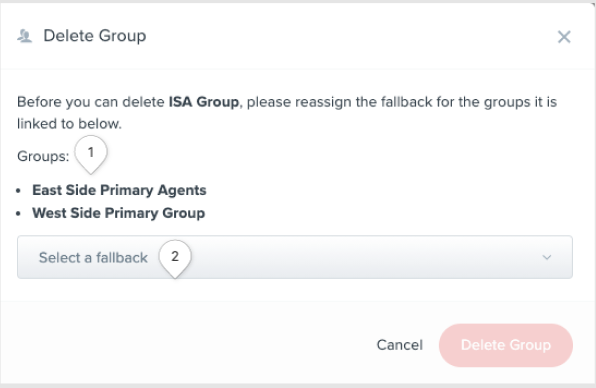Click the Select a fallback placeholder text
This screenshot has height=388, width=596.
click(x=93, y=258)
